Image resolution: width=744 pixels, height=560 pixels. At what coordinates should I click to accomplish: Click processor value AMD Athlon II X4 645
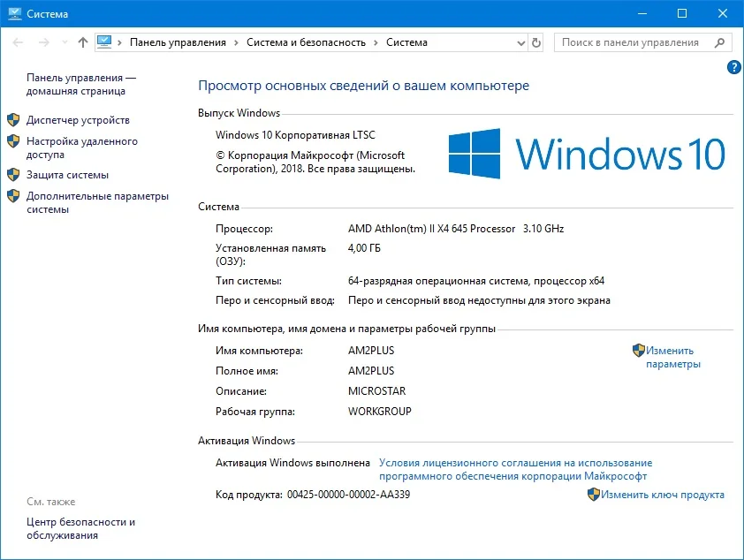(x=456, y=229)
